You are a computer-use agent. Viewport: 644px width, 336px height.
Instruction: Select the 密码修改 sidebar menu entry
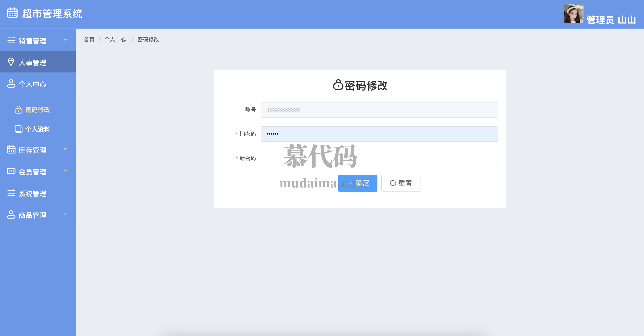38,110
